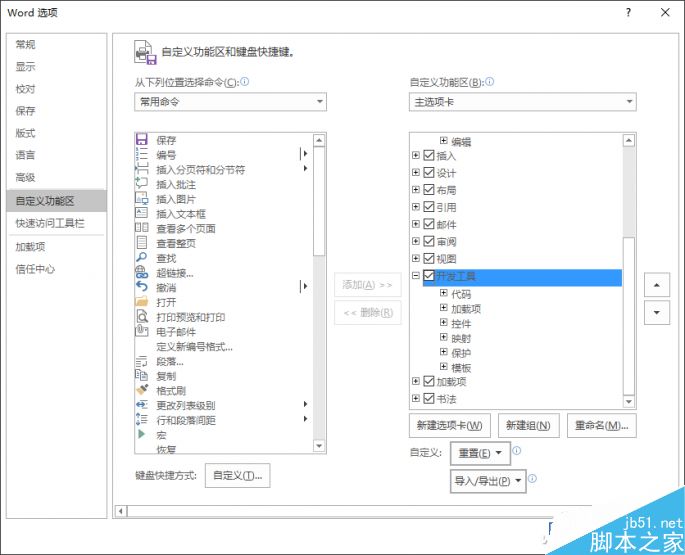Viewport: 685px width, 555px height.
Task: Click the Open folder icon
Action: click(x=142, y=302)
